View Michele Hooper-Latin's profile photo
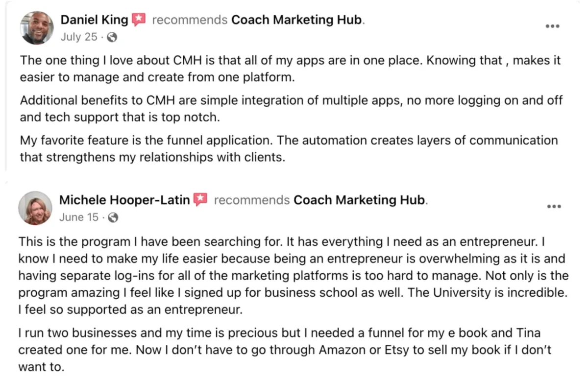This screenshot has height=380, width=588. point(35,208)
